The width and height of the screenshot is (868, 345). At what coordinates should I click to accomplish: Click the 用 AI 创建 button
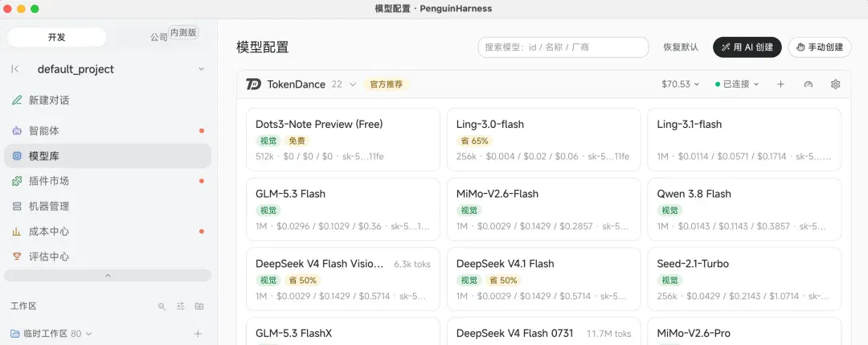[747, 47]
